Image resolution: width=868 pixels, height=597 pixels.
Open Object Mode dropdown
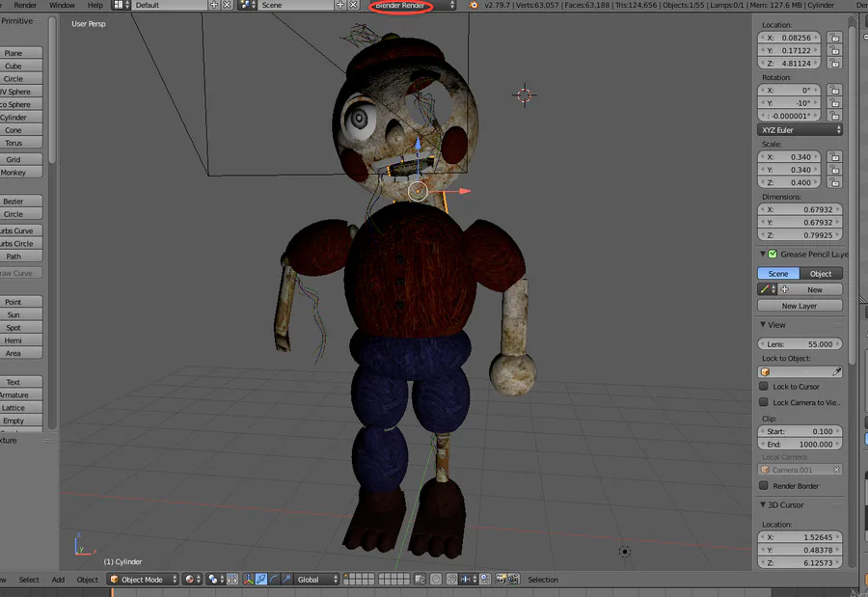pos(143,580)
